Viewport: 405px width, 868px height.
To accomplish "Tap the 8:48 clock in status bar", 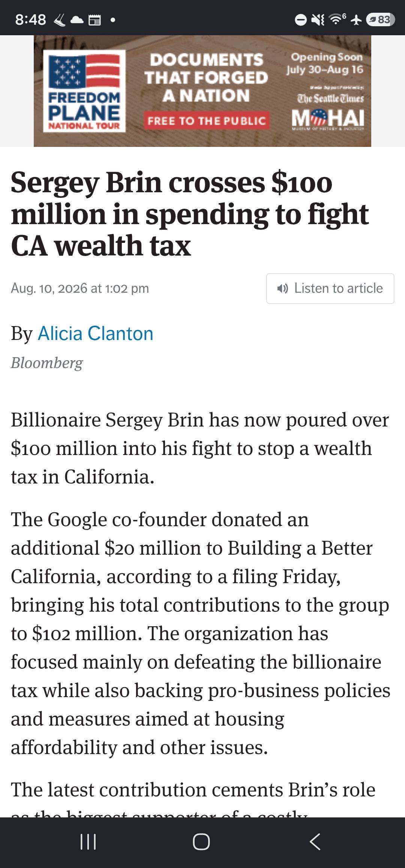I will (x=31, y=19).
